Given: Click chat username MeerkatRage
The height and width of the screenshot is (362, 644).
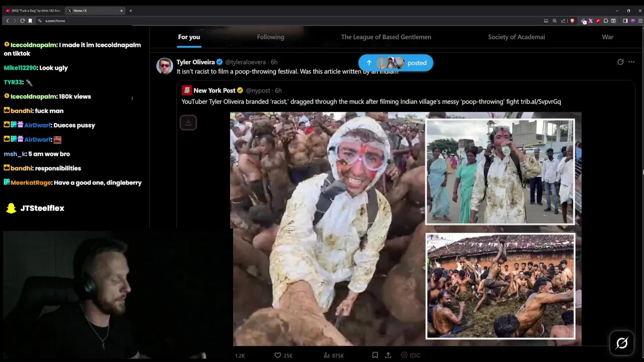Looking at the screenshot, I should click(x=31, y=183).
